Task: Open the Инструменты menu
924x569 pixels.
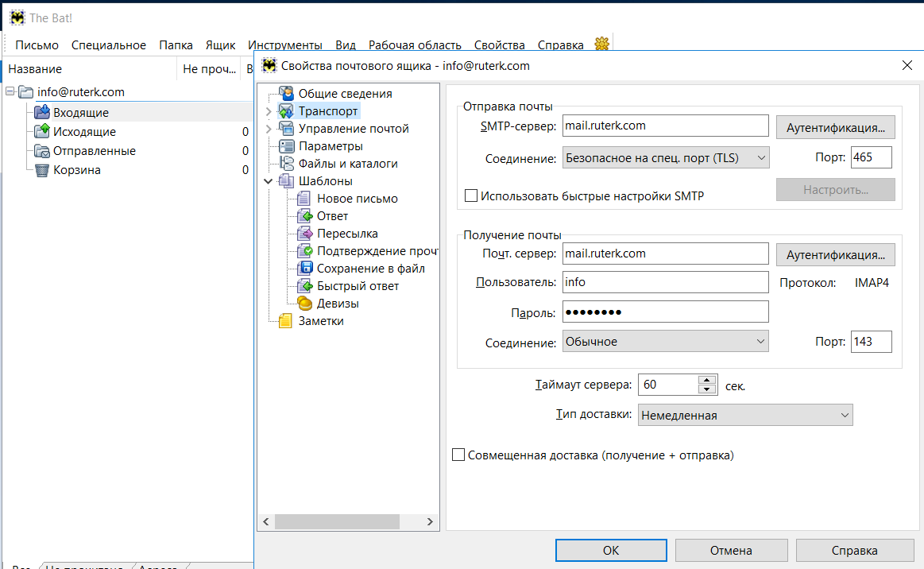Action: click(x=284, y=45)
